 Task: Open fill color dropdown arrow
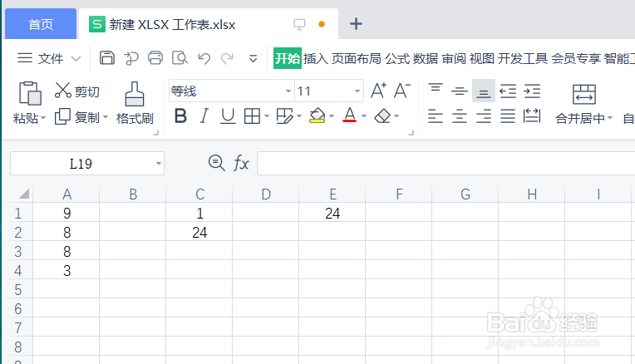(332, 116)
